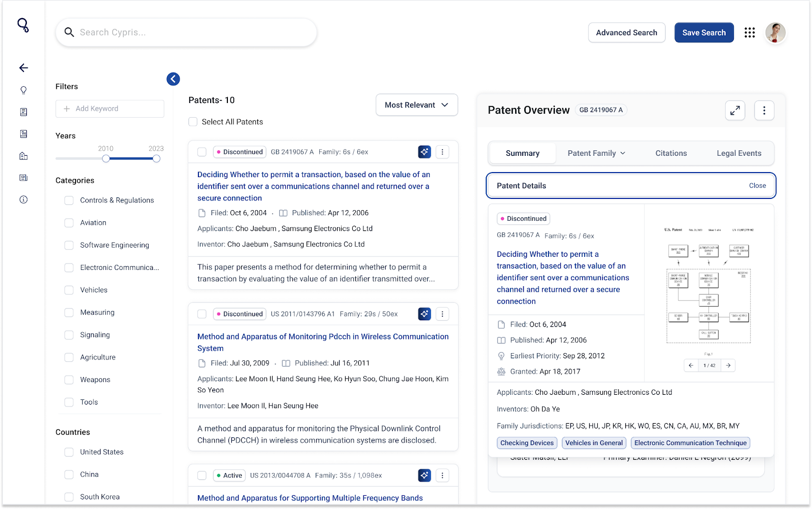Collapse the filters panel with blue arrow
The image size is (812, 509).
[x=173, y=79]
